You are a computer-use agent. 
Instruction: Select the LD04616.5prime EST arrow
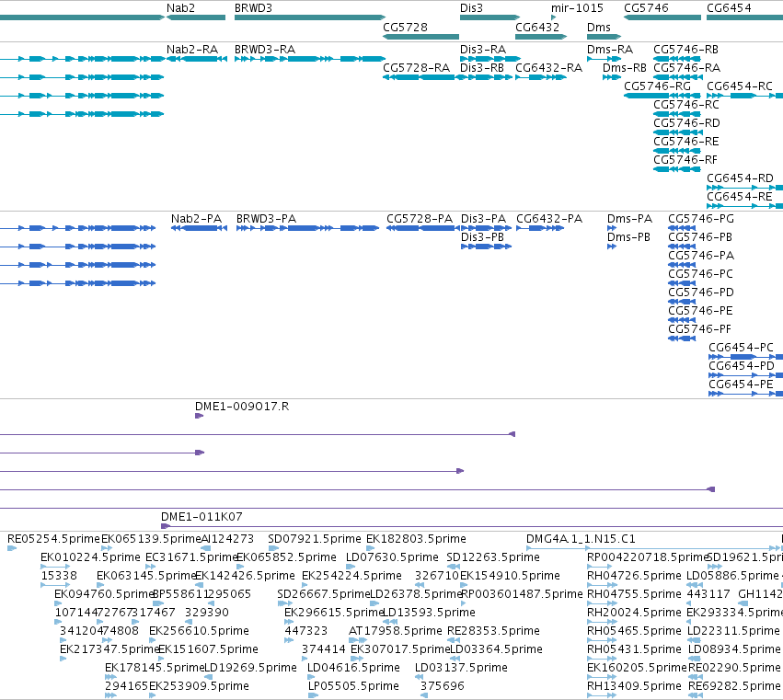(311, 678)
